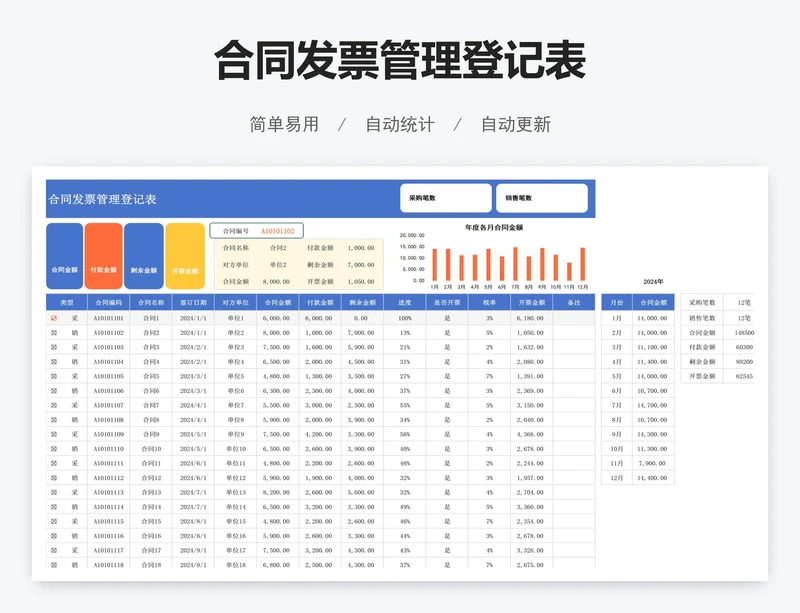Screen dimensions: 800x613
Task: Click the 简单易用 subtitle text
Action: [x=284, y=125]
